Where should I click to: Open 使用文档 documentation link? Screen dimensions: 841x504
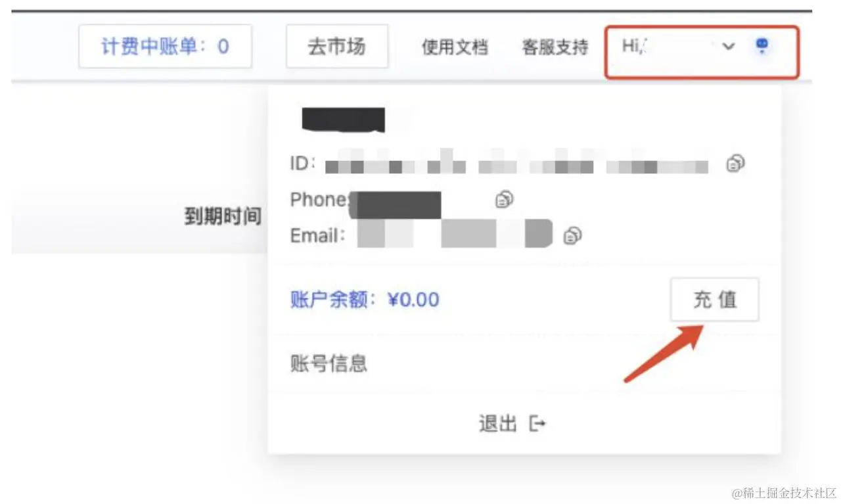click(455, 47)
